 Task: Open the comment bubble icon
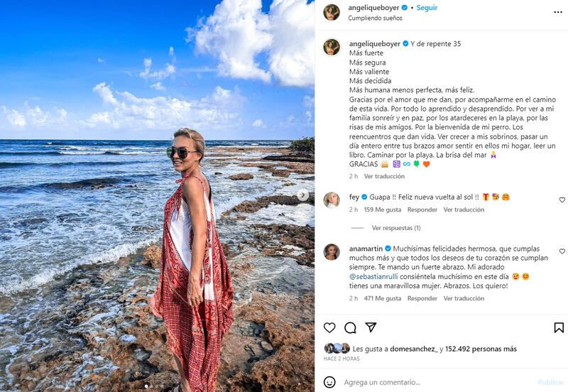pos(350,327)
